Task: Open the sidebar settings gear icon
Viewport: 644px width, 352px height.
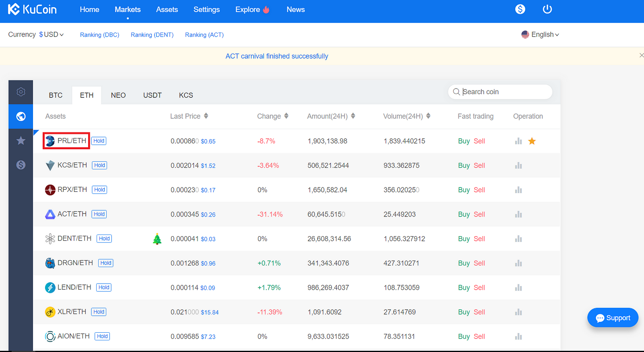Action: (x=21, y=92)
